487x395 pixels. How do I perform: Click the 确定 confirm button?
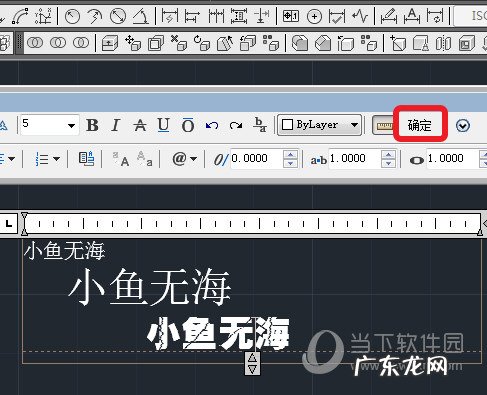pyautogui.click(x=420, y=126)
